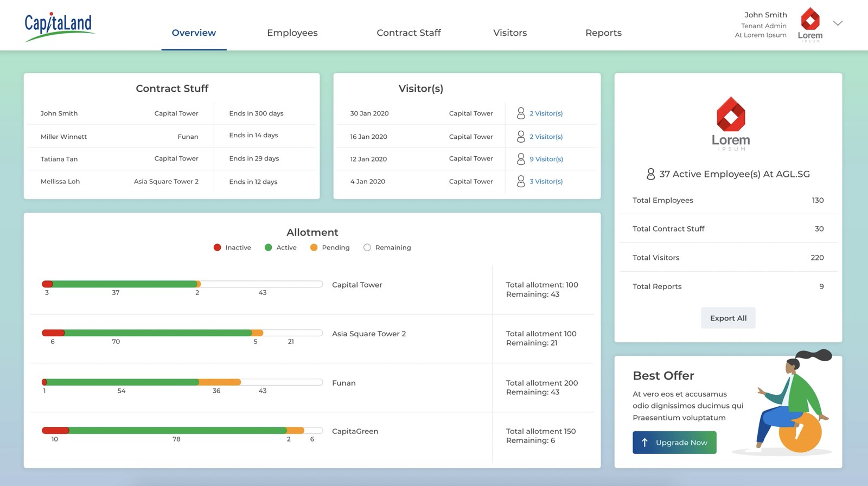This screenshot has height=486, width=868.
Task: Switch to the Overview tab
Action: click(194, 33)
